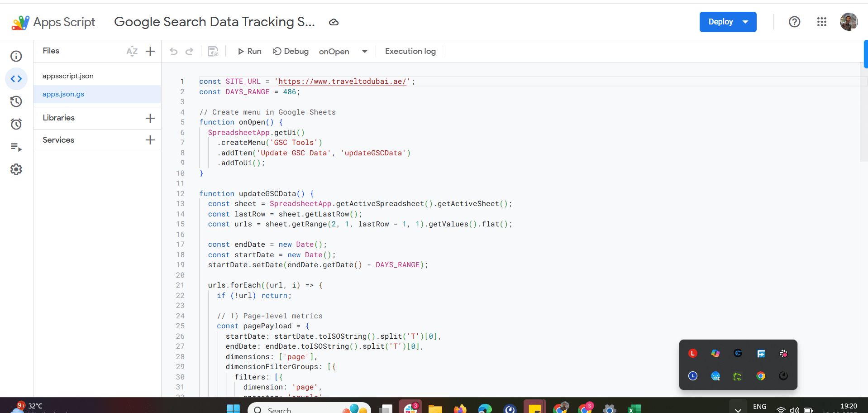This screenshot has width=868, height=413.
Task: Place cursor on function updateGSCData line
Action: coord(257,193)
